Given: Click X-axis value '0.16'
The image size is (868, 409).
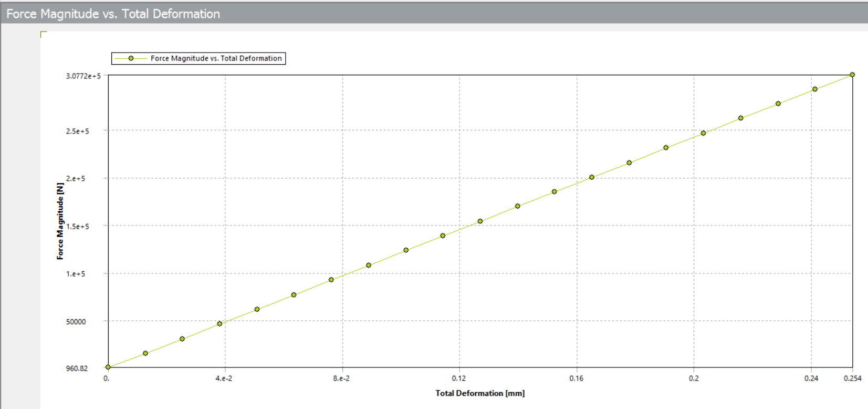Looking at the screenshot, I should pyautogui.click(x=577, y=379).
